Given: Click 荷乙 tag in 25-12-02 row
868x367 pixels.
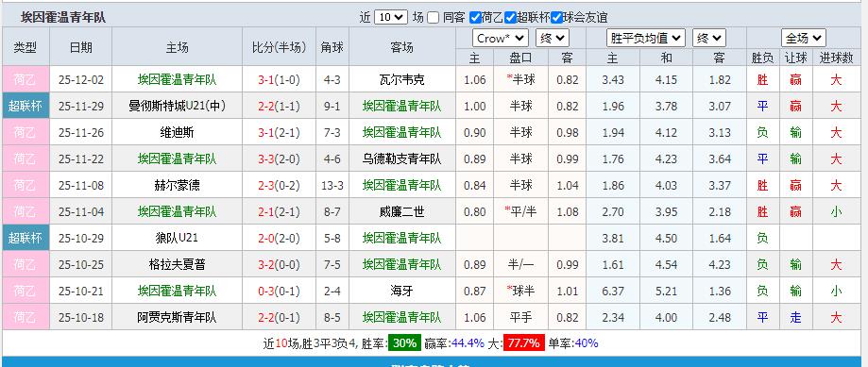Looking at the screenshot, I should (x=26, y=79).
